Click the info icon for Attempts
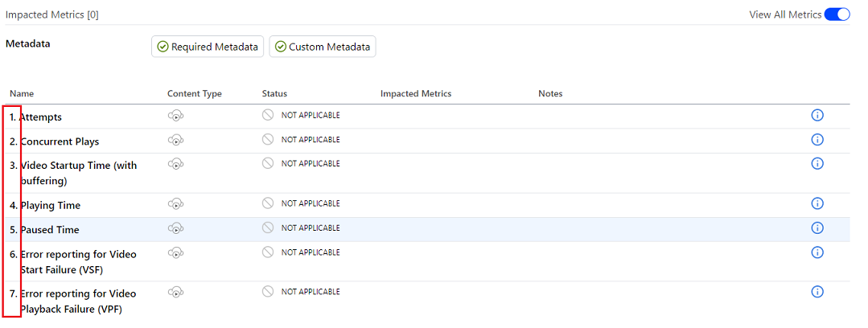This screenshot has width=868, height=328. tap(817, 116)
